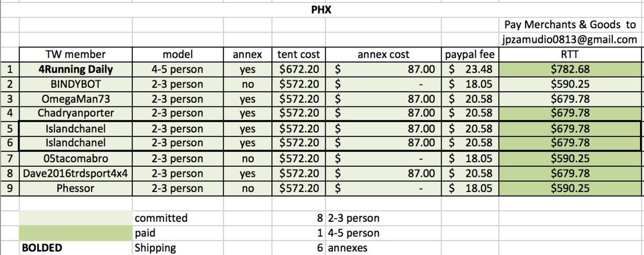Select the paypal fee header cell
Viewport: 644px width, 255px height.
[x=471, y=54]
